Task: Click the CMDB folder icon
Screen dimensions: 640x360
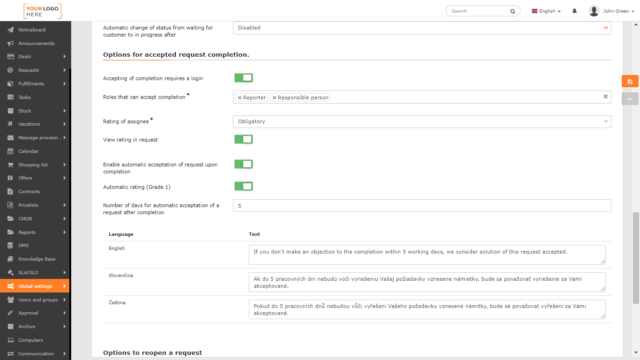Action: point(11,219)
